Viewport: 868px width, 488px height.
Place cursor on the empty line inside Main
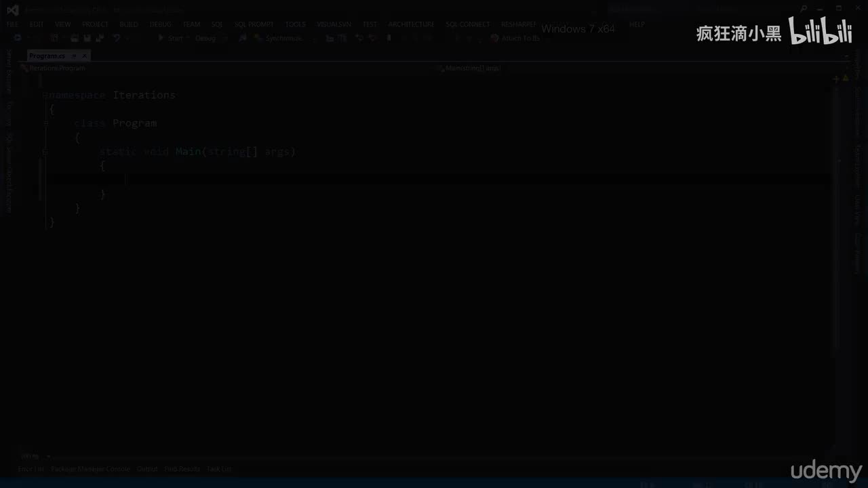tap(439, 180)
